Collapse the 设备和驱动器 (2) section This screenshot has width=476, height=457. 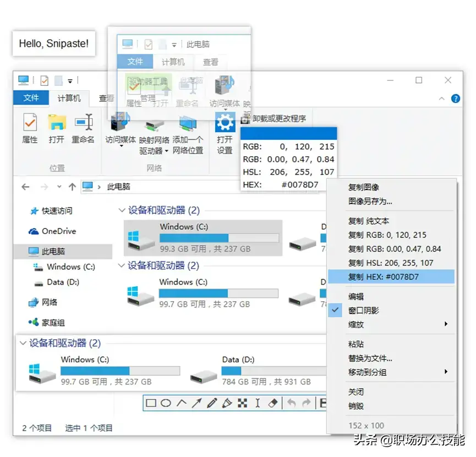tap(122, 210)
